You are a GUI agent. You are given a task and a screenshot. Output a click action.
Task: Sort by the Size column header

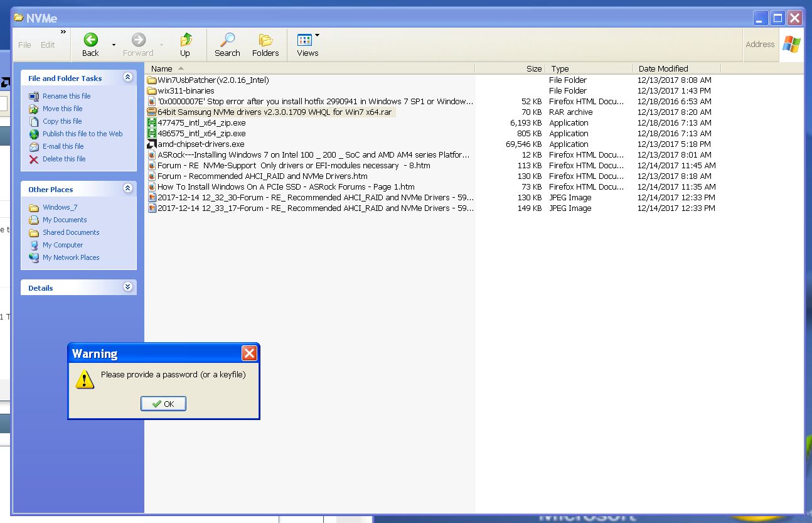pyautogui.click(x=510, y=68)
